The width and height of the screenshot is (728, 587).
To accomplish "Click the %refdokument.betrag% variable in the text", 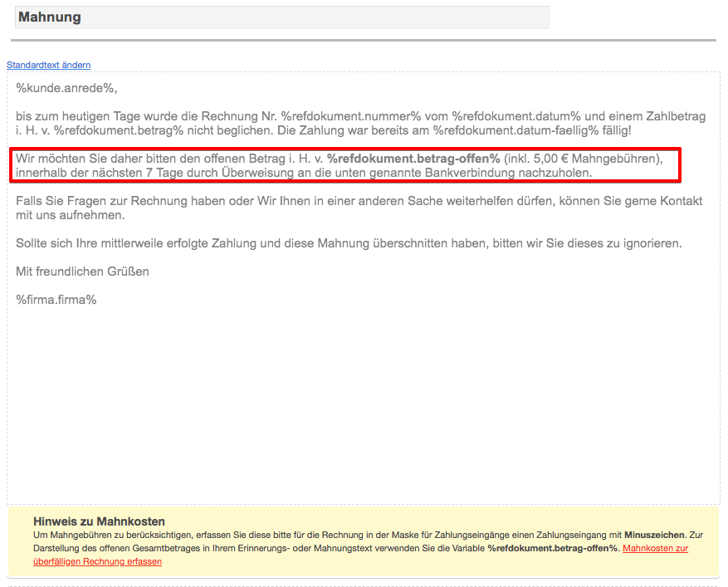I will click(119, 131).
